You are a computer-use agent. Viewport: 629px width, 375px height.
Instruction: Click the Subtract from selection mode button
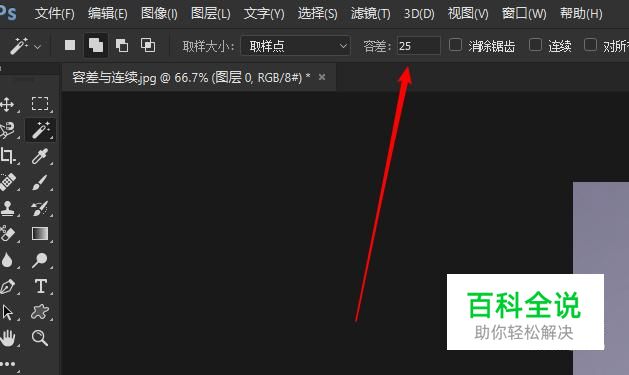click(122, 45)
